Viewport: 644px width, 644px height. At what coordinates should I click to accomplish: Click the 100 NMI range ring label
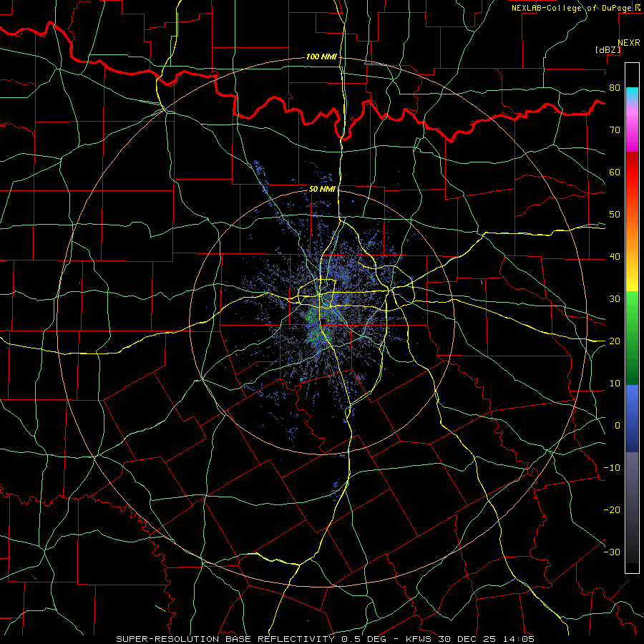[x=321, y=57]
